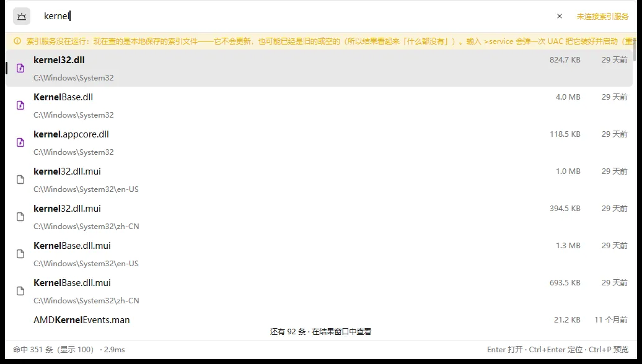The height and width of the screenshot is (364, 642).
Task: Click the DLL file icon for kernel.appcore.dll
Action: 20,143
